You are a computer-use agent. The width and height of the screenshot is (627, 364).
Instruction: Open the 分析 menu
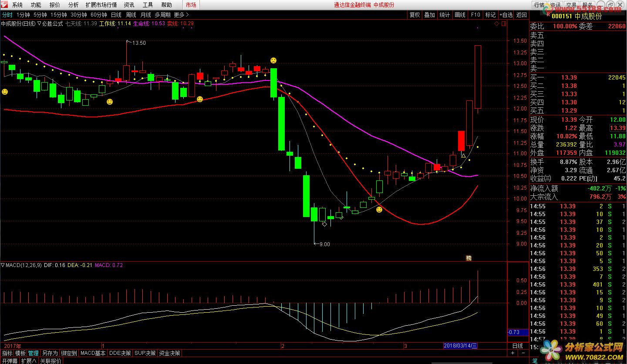74,5
